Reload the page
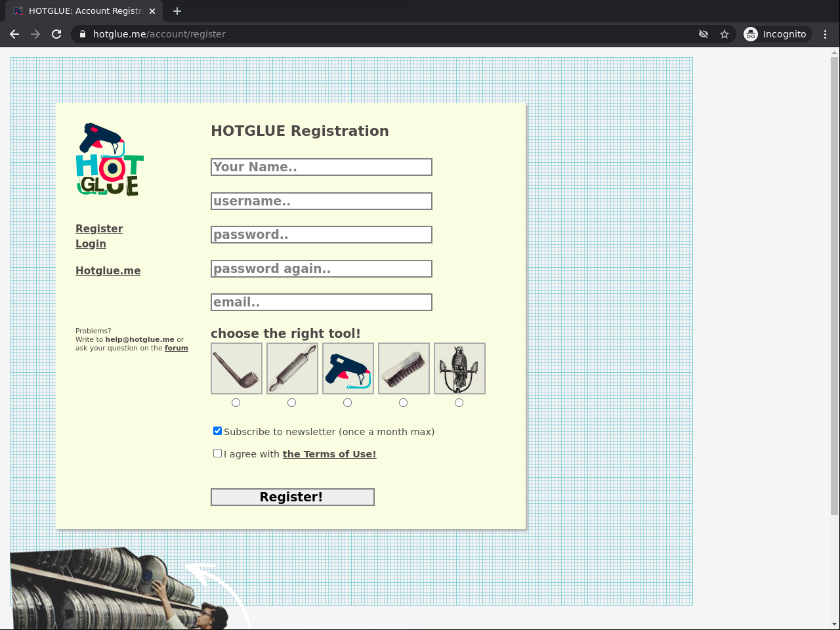This screenshot has height=630, width=840. (x=56, y=34)
